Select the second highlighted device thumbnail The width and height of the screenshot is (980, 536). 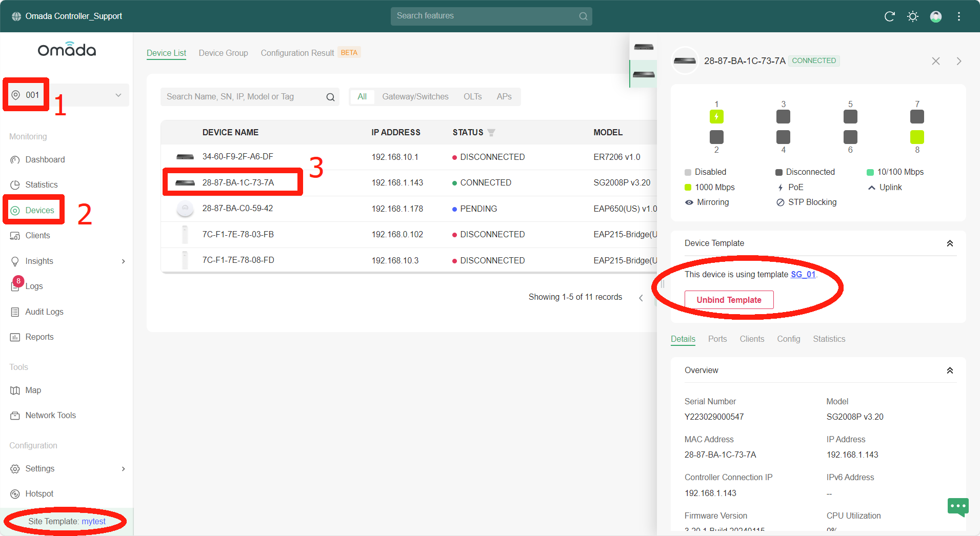(x=644, y=74)
